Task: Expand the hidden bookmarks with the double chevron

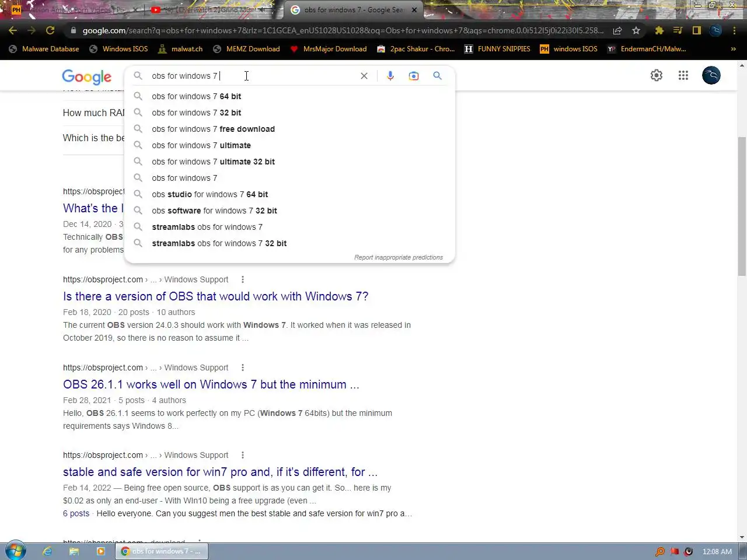Action: click(x=734, y=49)
